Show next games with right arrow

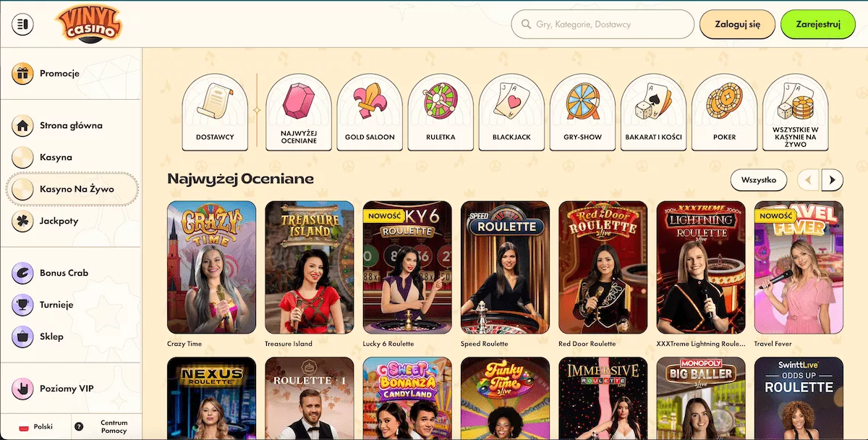pyautogui.click(x=832, y=179)
